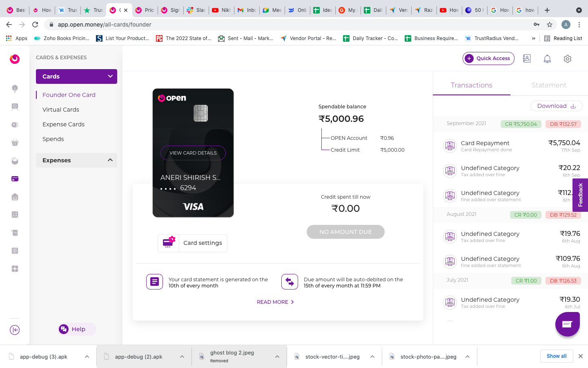Click View Card Details button
This screenshot has width=588, height=368.
[x=193, y=153]
